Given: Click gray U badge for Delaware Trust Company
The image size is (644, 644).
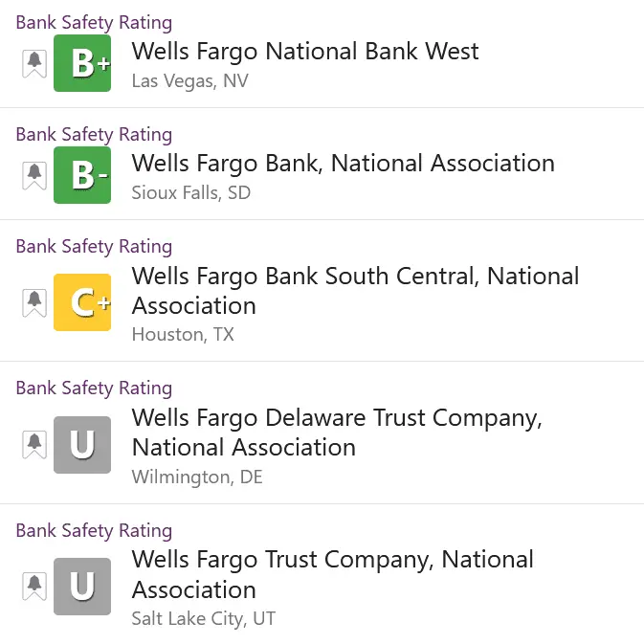Looking at the screenshot, I should [x=82, y=445].
